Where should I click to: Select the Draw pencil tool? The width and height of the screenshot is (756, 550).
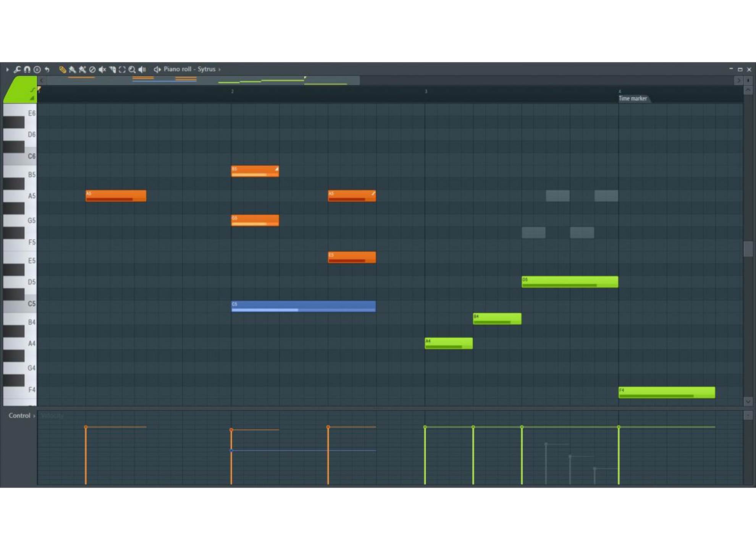point(63,70)
